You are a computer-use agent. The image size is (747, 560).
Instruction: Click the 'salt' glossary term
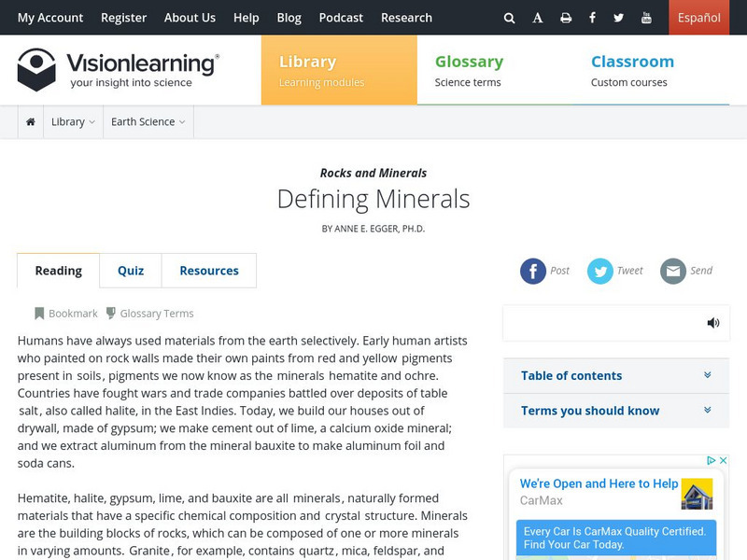(x=29, y=411)
